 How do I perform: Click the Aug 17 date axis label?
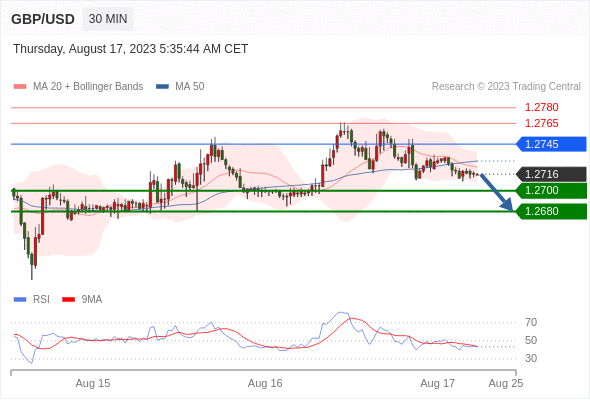pos(438,383)
